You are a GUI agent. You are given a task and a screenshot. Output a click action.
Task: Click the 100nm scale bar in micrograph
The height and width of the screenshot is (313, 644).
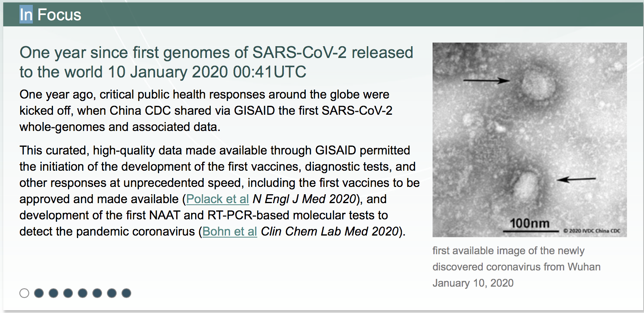click(530, 225)
